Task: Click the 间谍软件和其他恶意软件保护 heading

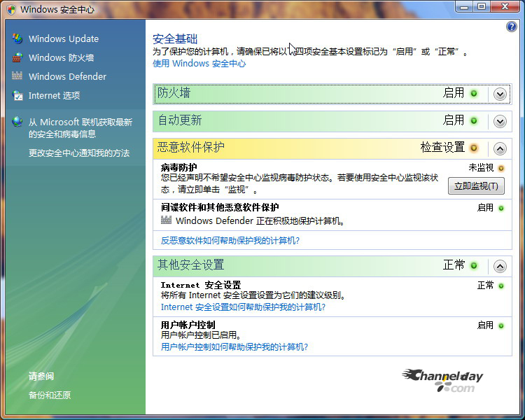Action: [x=220, y=207]
